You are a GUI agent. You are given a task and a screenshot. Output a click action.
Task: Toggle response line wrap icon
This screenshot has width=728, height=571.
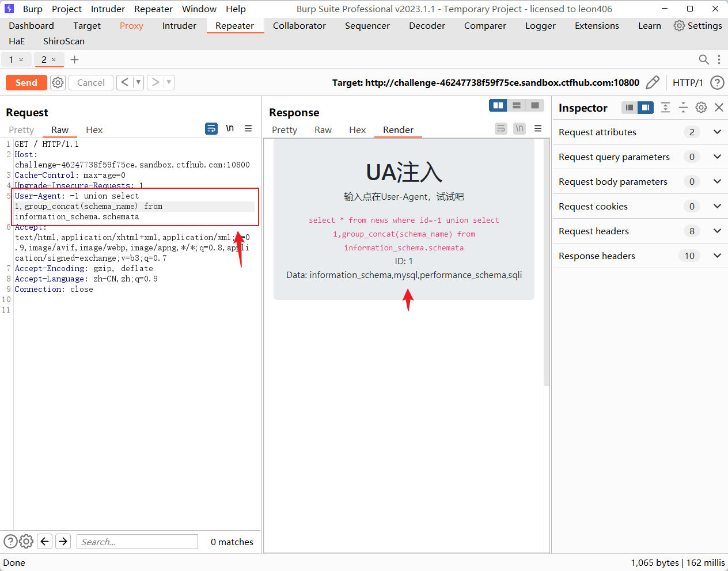tap(501, 128)
